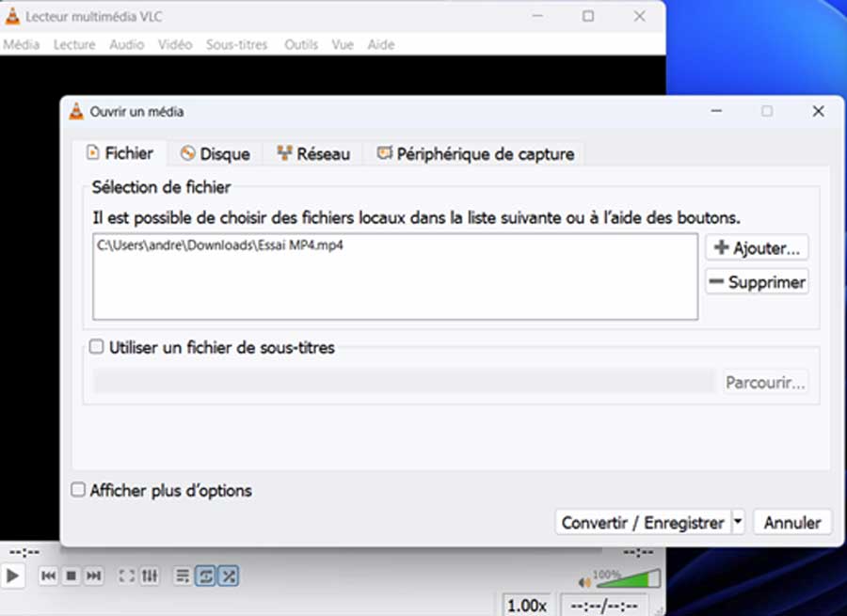This screenshot has width=847, height=616.
Task: Switch to the Disque tab
Action: tap(215, 154)
